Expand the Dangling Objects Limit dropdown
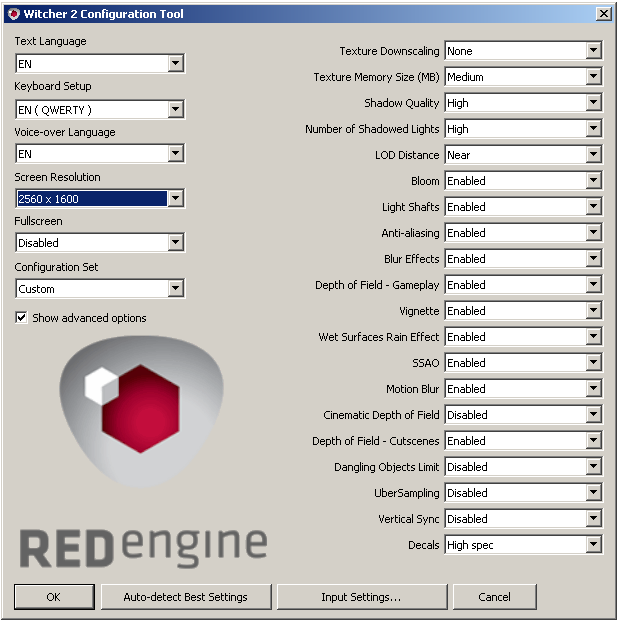Image resolution: width=617 pixels, height=620 pixels. click(523, 467)
